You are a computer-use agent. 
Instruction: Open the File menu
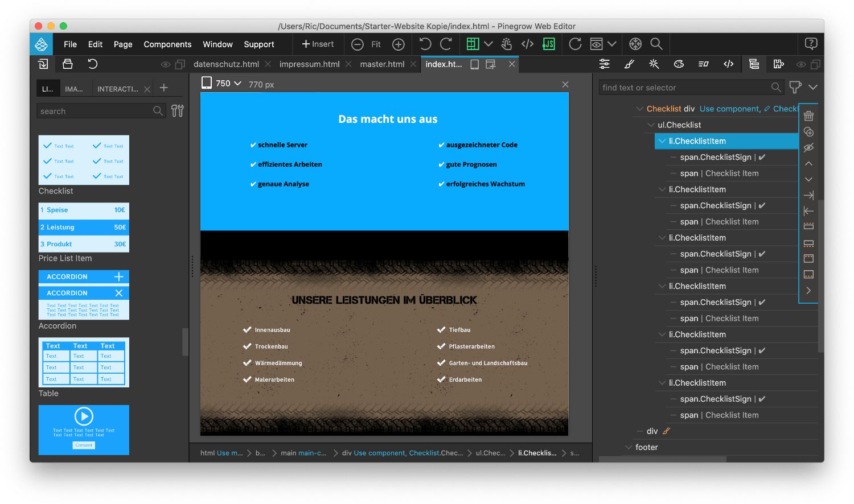tap(71, 44)
